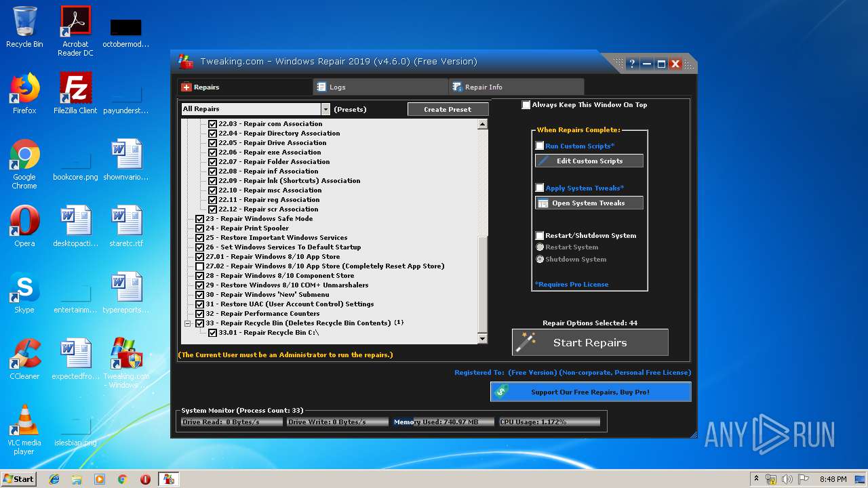Open VLC media player desktop shortcut
Viewport: 868px width, 488px height.
[24, 430]
